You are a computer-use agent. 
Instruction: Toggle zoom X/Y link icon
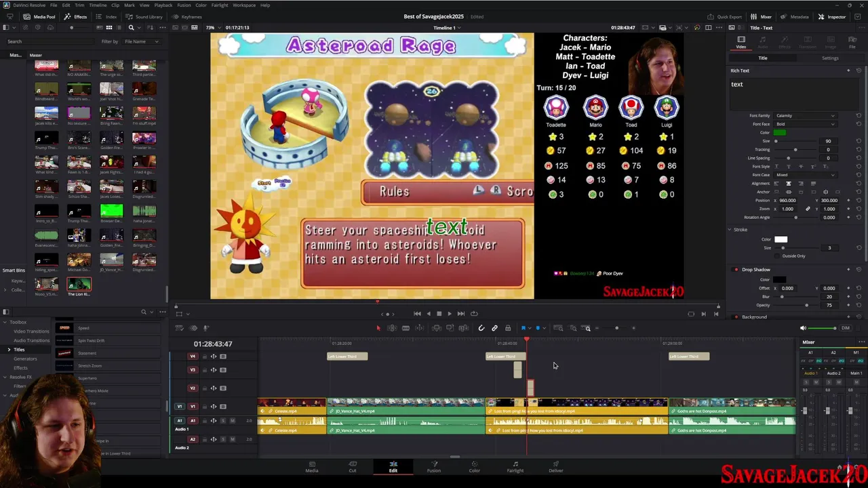point(808,209)
